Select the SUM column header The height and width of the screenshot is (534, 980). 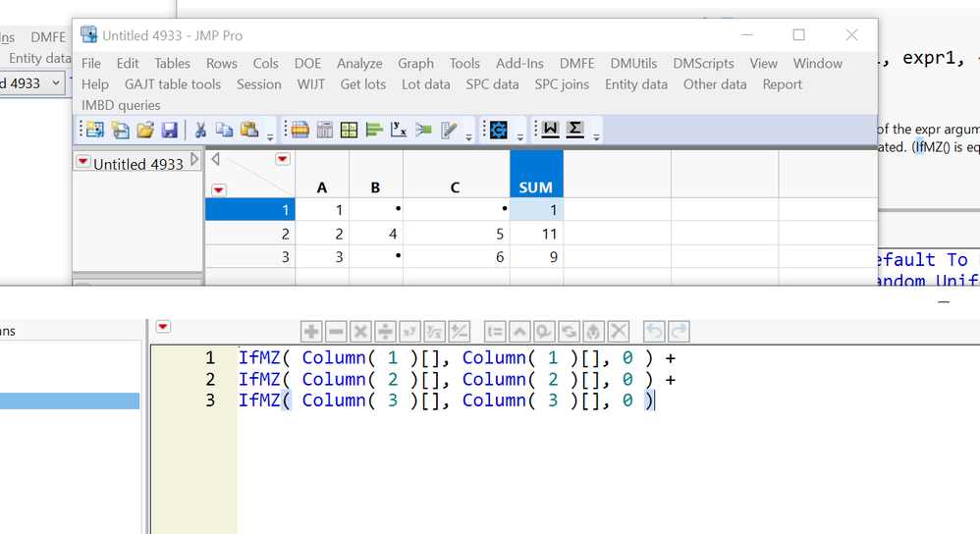tap(535, 187)
